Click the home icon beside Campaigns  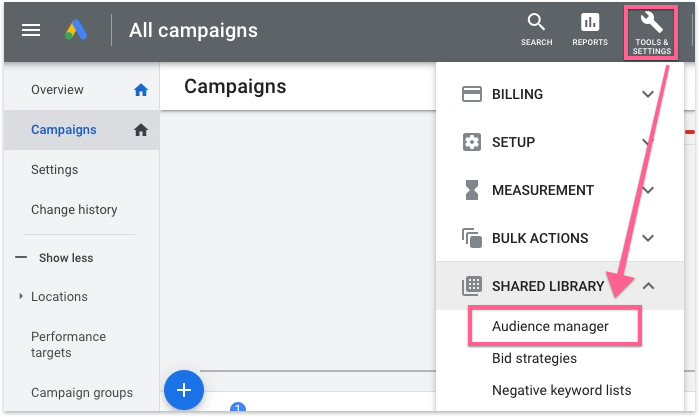141,130
